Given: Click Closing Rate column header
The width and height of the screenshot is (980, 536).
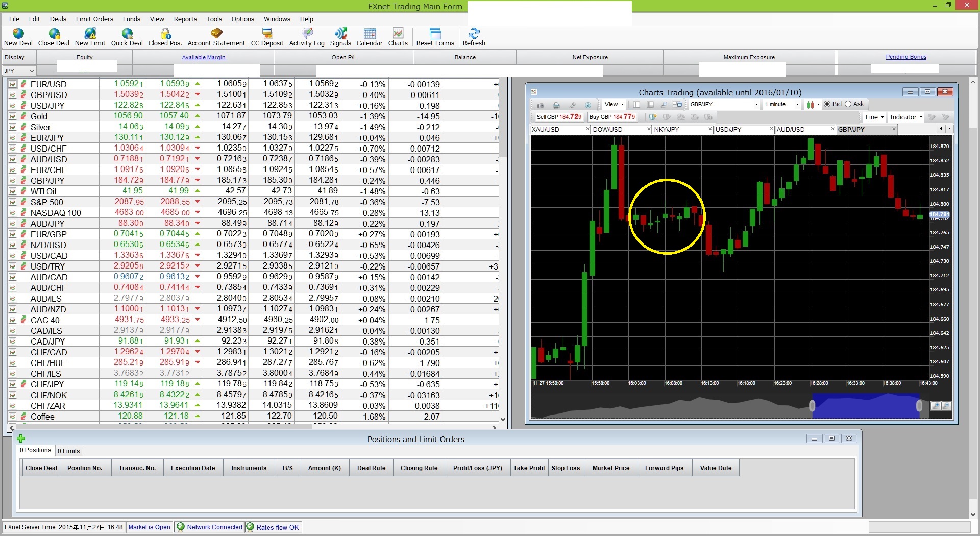Looking at the screenshot, I should pyautogui.click(x=419, y=468).
